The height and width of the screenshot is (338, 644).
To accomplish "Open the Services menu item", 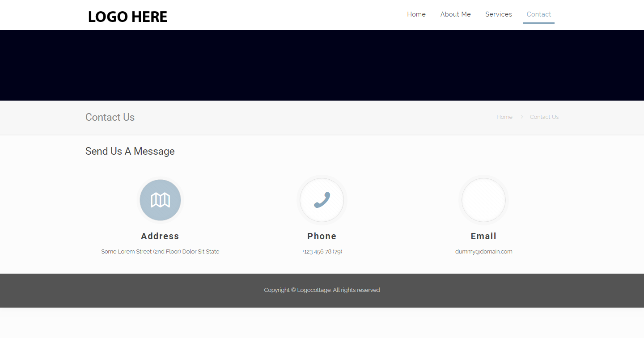I will pyautogui.click(x=498, y=14).
